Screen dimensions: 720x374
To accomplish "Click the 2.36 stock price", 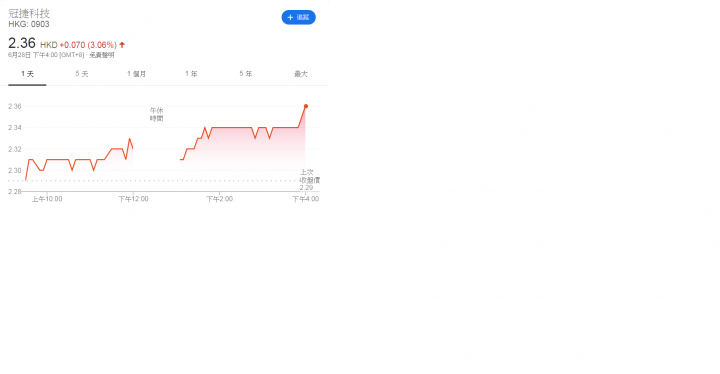I will (22, 43).
